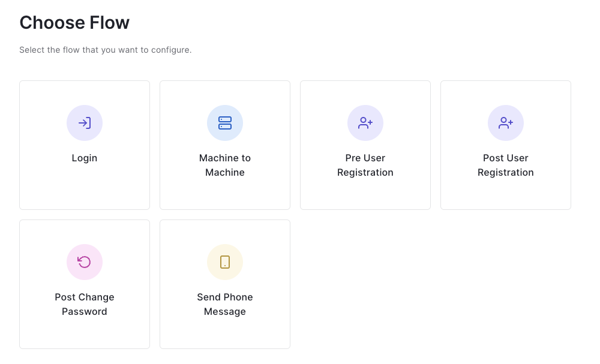The width and height of the screenshot is (600, 364).
Task: Click the Login arrow icon
Action: click(85, 123)
